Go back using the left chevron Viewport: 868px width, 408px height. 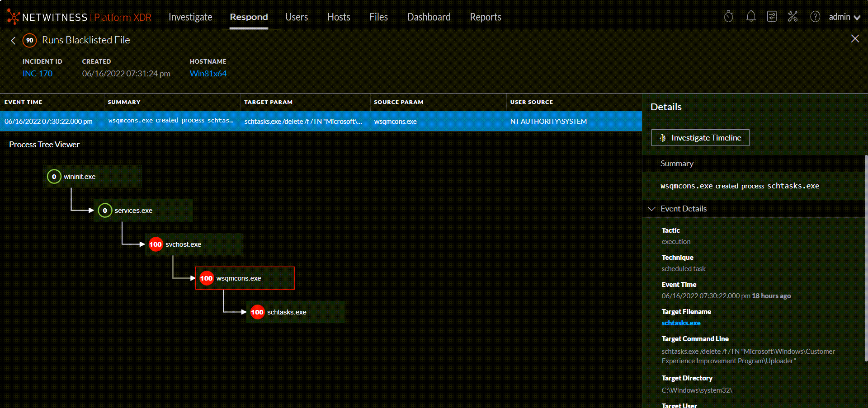13,41
